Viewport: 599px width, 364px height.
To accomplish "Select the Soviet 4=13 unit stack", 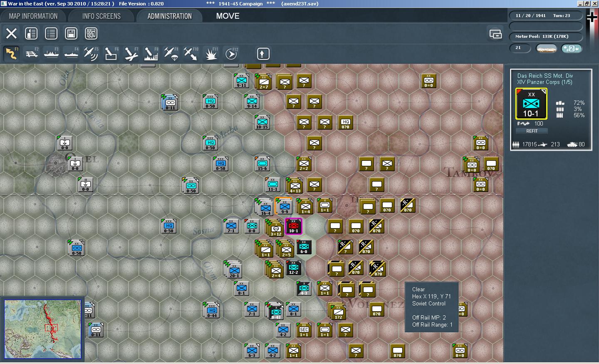I will [x=295, y=186].
